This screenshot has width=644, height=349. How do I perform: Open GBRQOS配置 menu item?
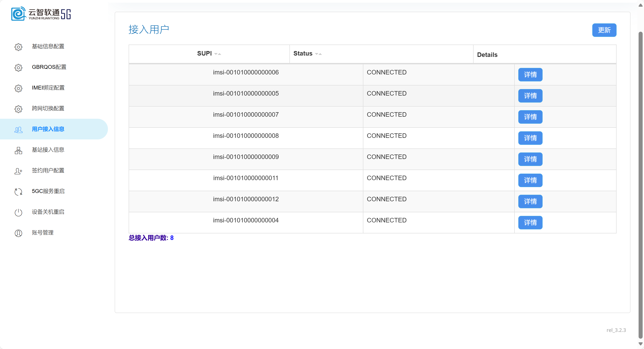coord(54,67)
